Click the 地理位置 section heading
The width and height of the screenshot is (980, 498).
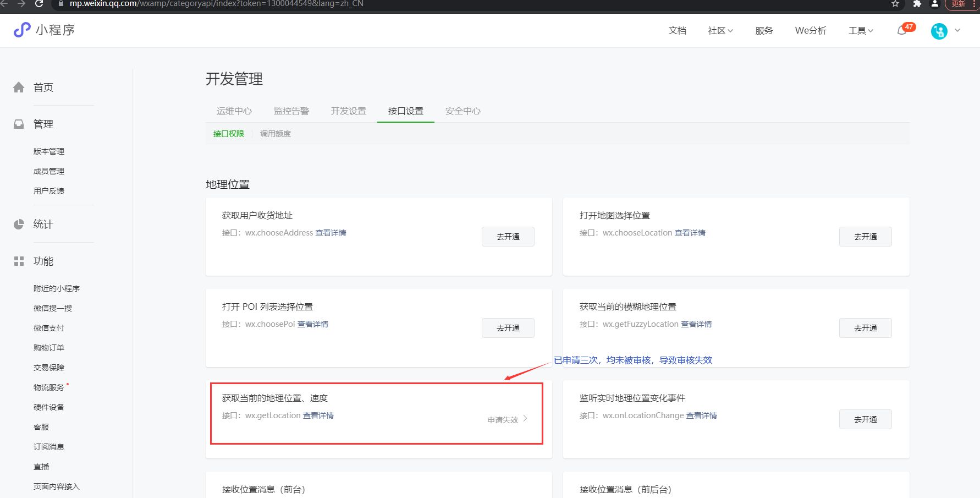[x=228, y=184]
